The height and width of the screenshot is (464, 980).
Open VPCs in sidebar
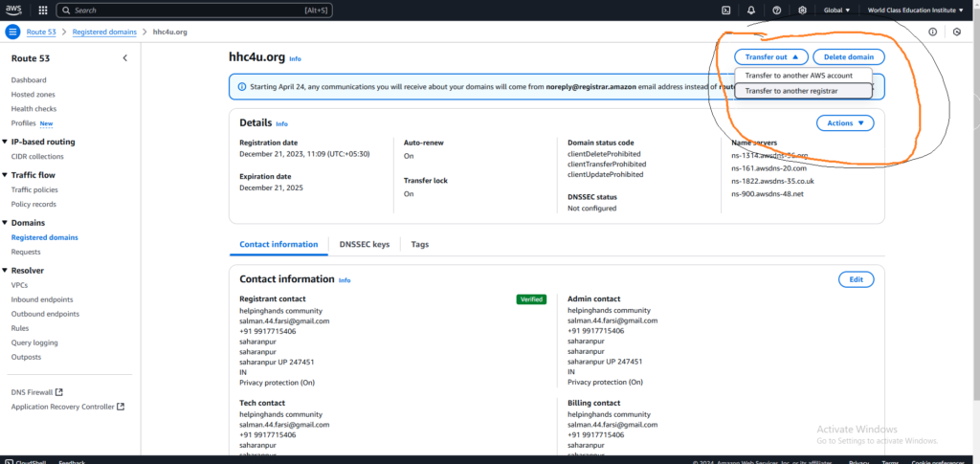19,285
